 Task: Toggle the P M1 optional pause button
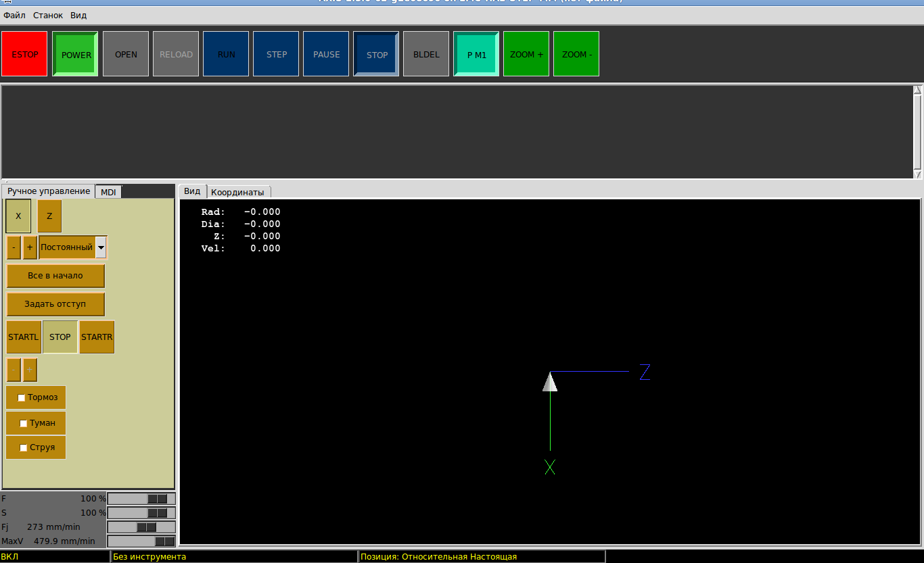(x=476, y=54)
